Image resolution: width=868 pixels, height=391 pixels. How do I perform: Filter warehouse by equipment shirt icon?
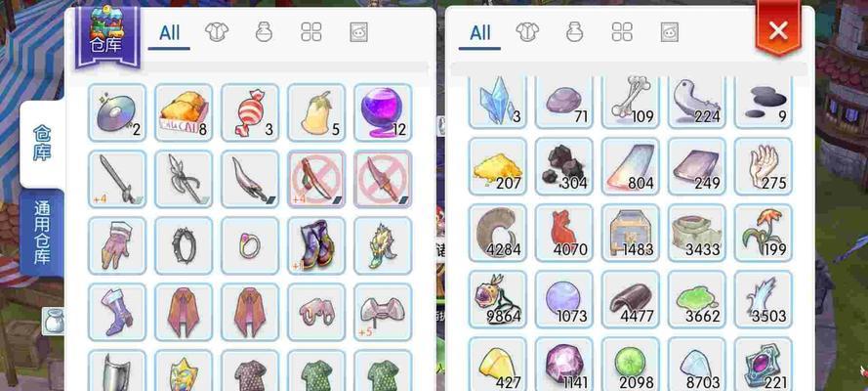click(x=217, y=32)
